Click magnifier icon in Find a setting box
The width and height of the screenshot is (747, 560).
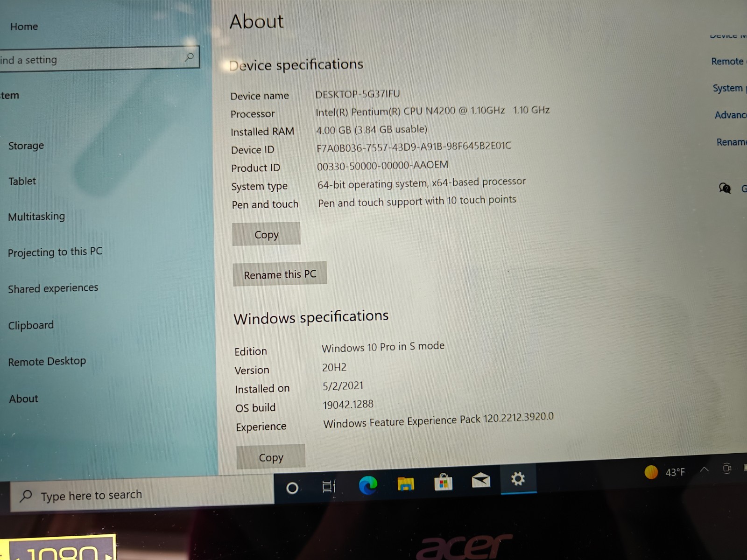189,57
